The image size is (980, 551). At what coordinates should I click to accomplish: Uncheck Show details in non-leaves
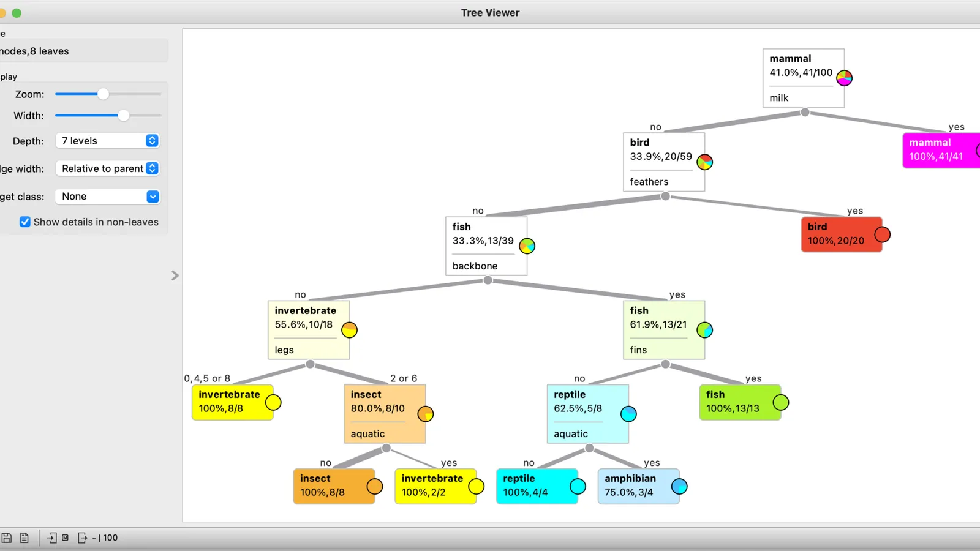25,222
